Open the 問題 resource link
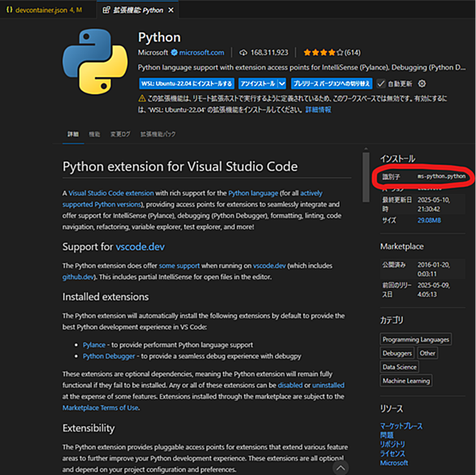The height and width of the screenshot is (475, 476). pos(387,435)
